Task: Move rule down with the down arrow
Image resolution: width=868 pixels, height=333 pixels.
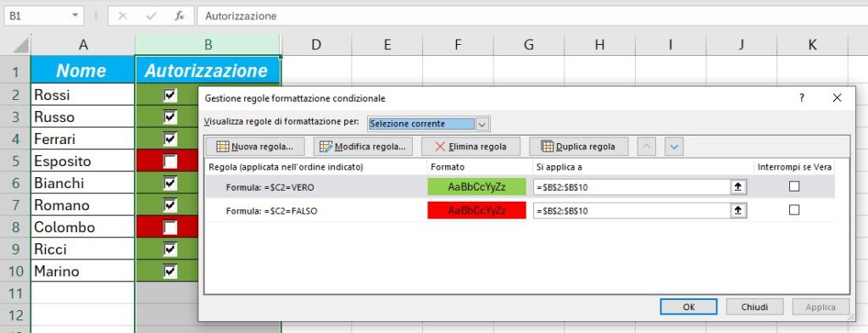Action: coord(674,147)
